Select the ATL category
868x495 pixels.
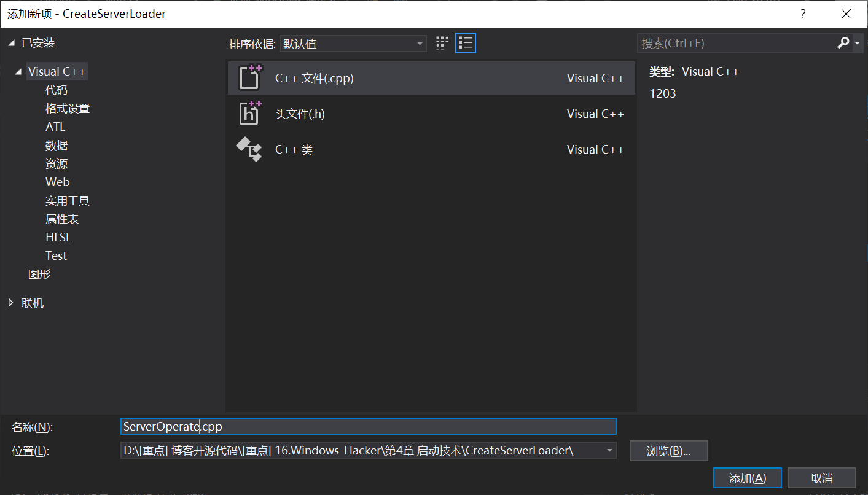[x=55, y=127]
